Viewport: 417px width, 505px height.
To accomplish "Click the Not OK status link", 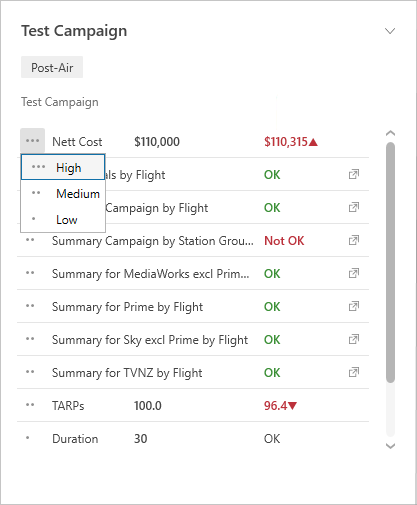I will (x=284, y=241).
